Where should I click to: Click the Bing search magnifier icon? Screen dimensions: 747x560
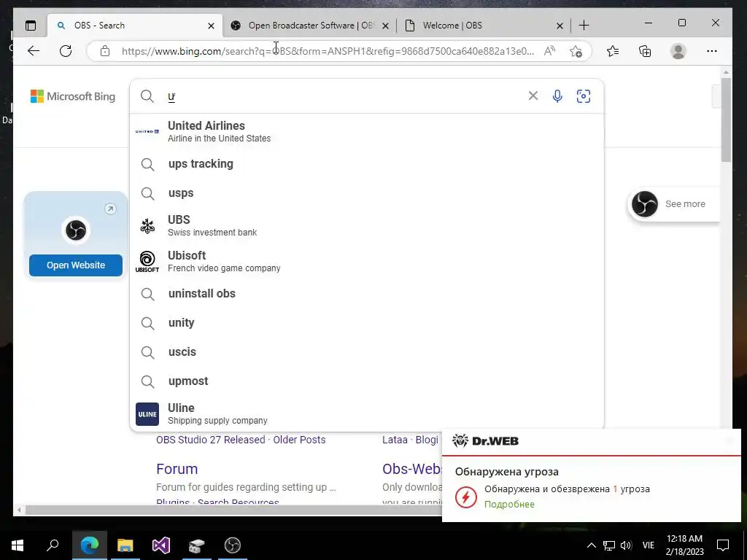point(147,96)
